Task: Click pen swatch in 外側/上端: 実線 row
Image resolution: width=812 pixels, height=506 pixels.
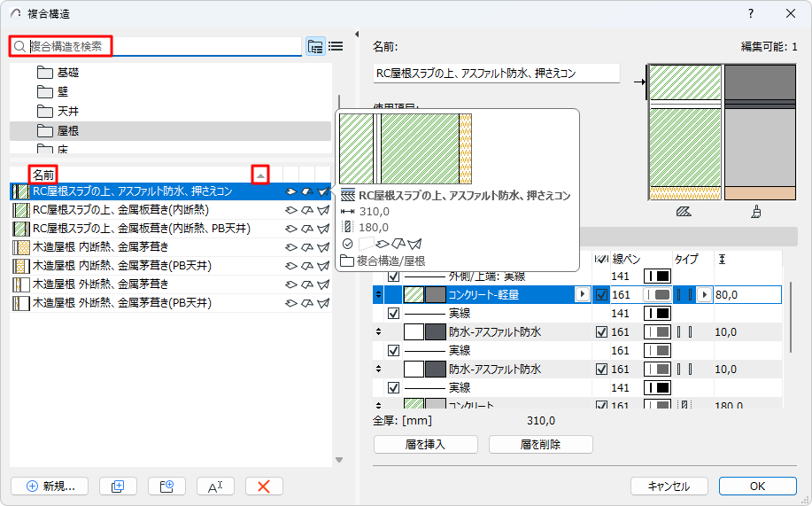Action: coord(658,276)
